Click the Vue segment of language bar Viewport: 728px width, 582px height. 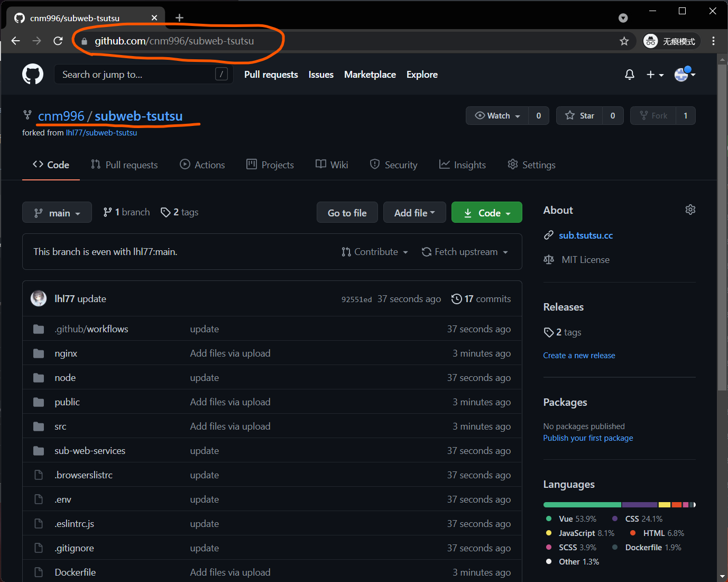tap(582, 505)
